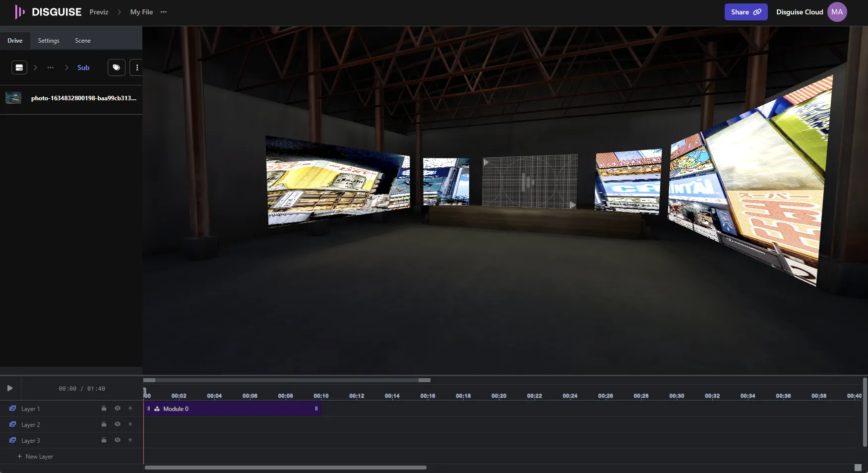Open the vertical three-dot drive options menu
Screen dimensions: 868x473
click(137, 68)
